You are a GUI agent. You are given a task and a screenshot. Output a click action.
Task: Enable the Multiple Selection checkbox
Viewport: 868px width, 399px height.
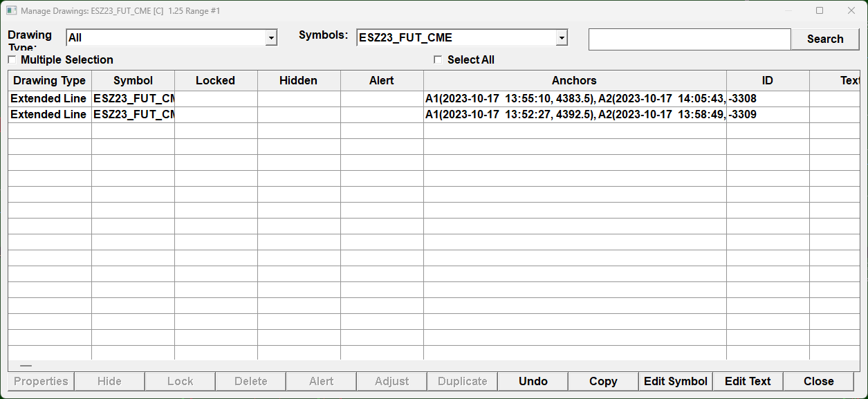[12, 60]
